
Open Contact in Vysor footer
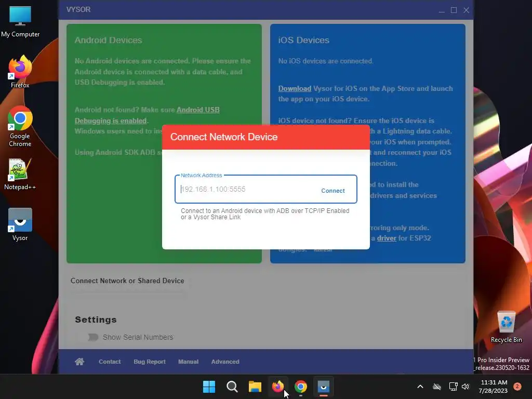pos(110,362)
